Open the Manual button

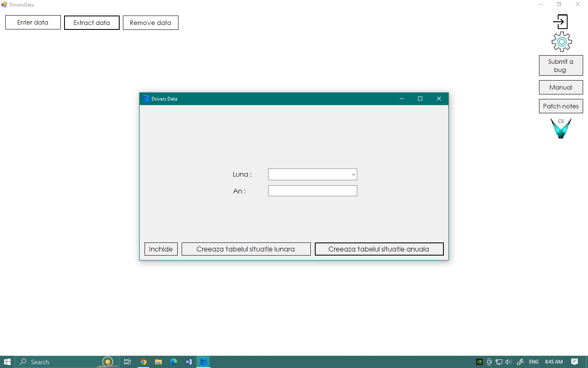[x=561, y=88]
